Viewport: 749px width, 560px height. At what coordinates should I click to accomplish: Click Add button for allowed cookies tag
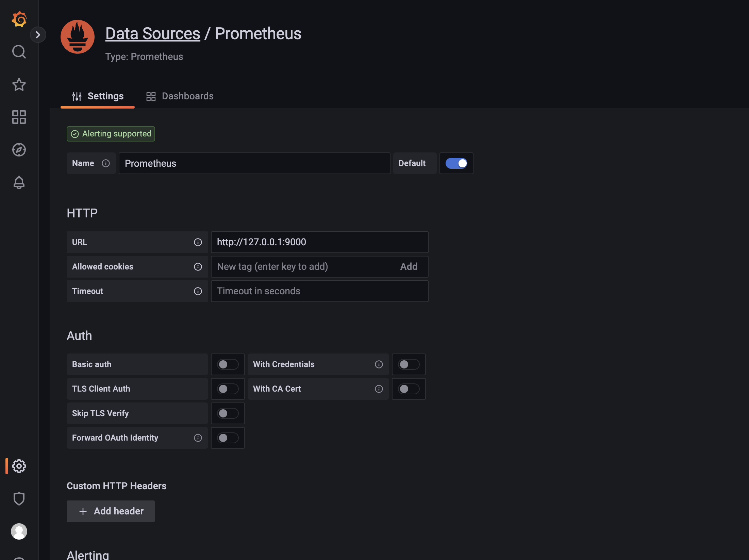click(x=409, y=267)
